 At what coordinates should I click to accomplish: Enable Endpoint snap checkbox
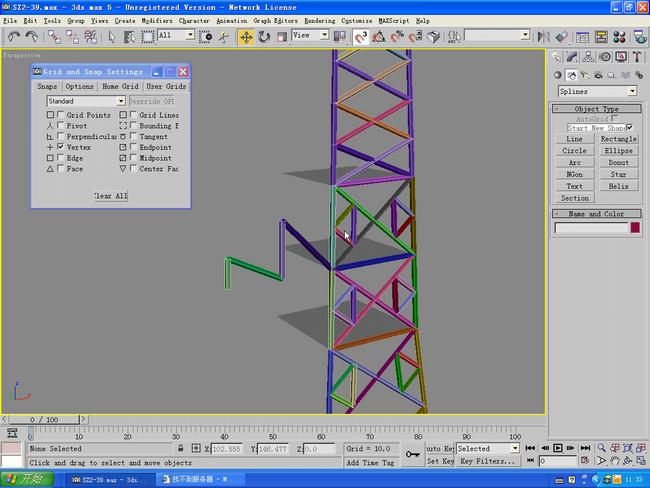(133, 147)
